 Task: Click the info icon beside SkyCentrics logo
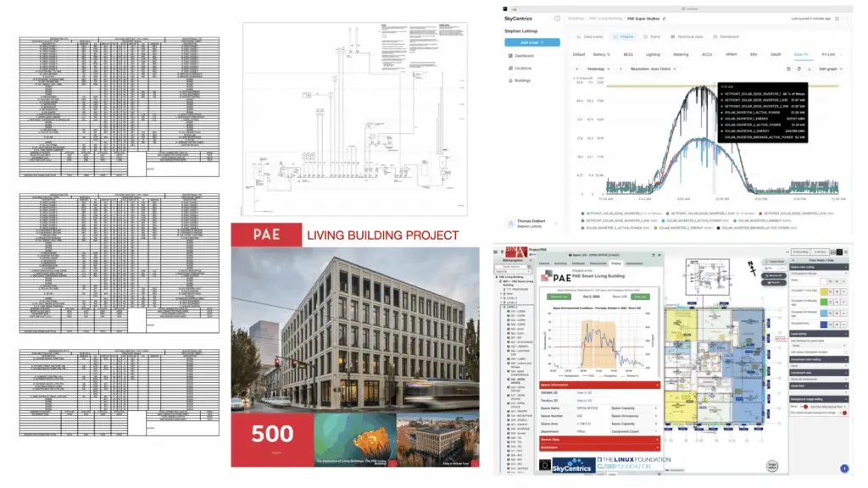[557, 18]
